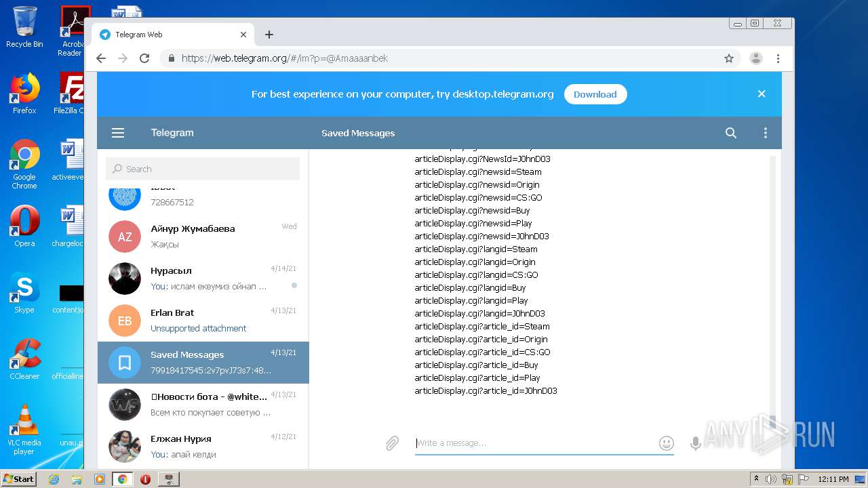Open Internet Explorer from the taskbar
Image resolution: width=868 pixels, height=488 pixels.
pos(54,479)
